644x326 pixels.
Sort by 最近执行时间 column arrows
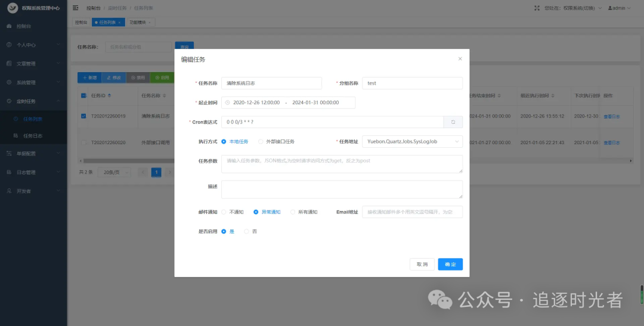click(x=553, y=96)
